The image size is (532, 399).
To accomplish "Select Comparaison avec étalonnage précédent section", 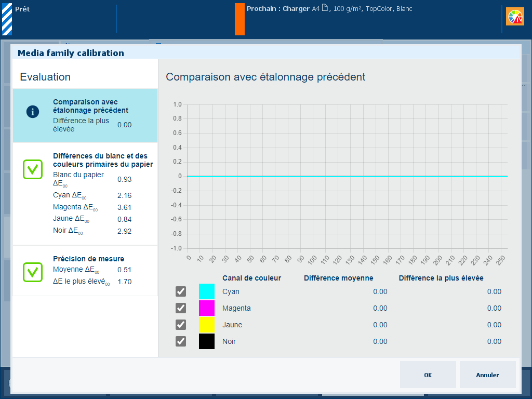I will [86, 115].
